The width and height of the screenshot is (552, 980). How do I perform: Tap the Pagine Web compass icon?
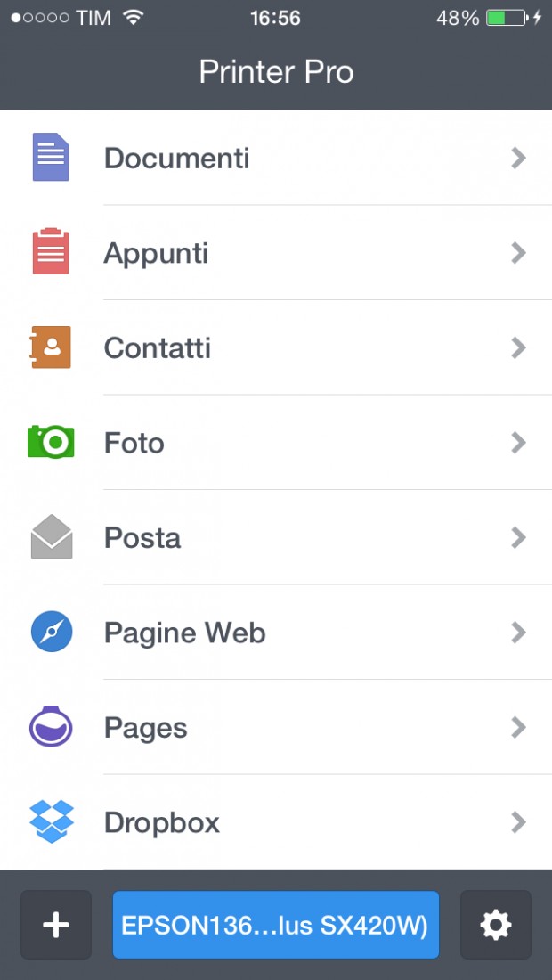point(52,632)
